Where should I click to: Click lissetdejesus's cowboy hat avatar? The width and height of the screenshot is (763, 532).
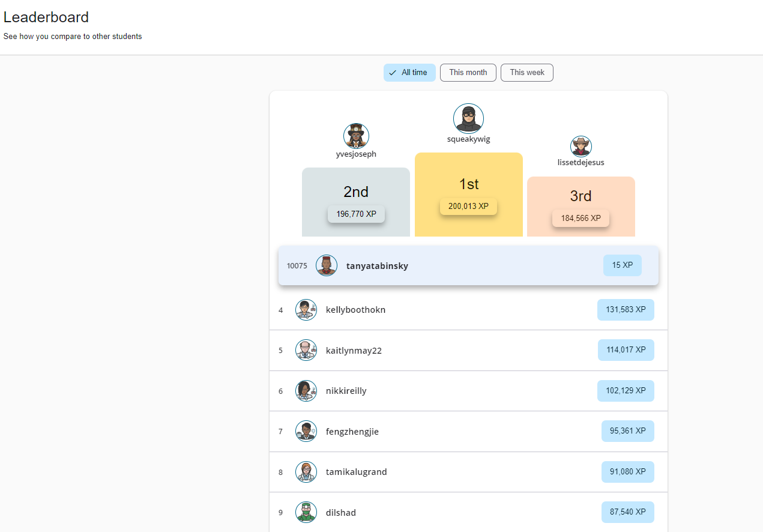[581, 147]
